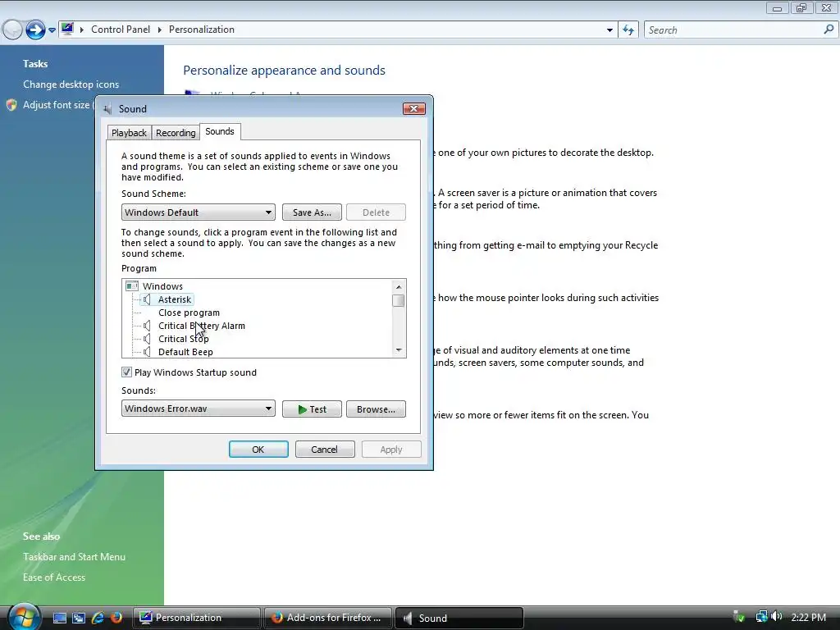This screenshot has width=840, height=630.
Task: Select the Sounds tab
Action: [220, 131]
